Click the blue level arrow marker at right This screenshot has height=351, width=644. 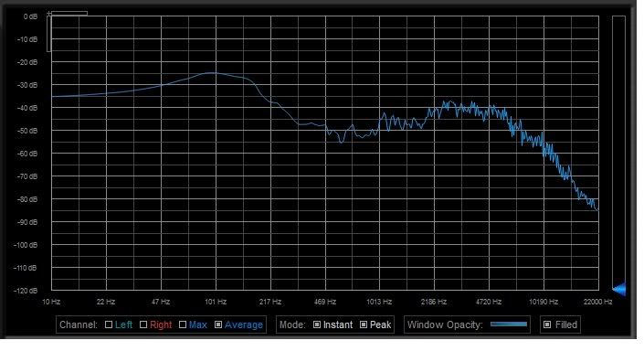pos(619,289)
